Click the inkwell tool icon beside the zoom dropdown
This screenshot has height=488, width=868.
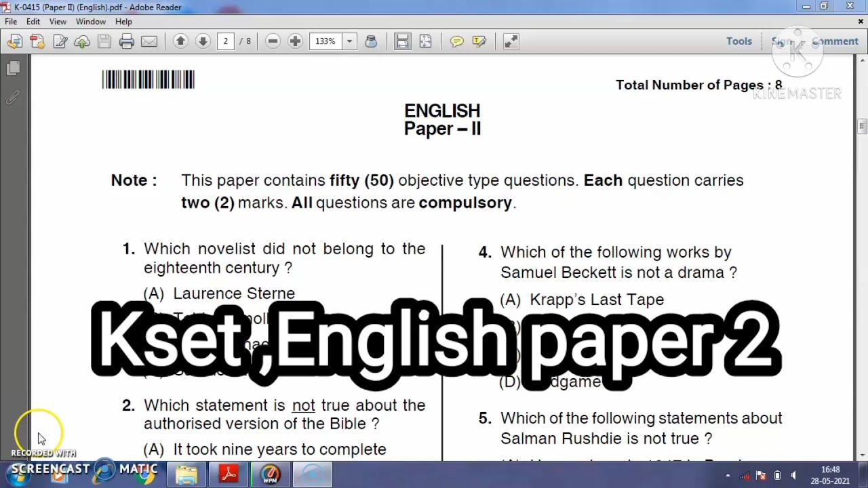(371, 41)
